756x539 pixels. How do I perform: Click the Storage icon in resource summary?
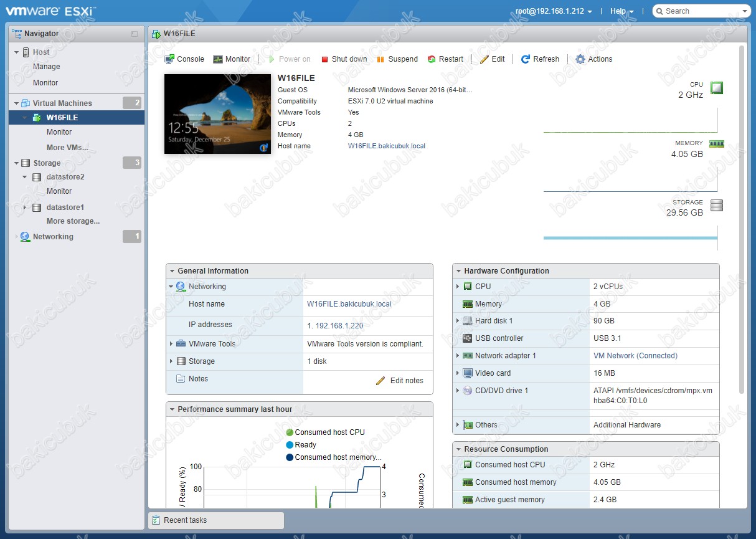(x=717, y=206)
